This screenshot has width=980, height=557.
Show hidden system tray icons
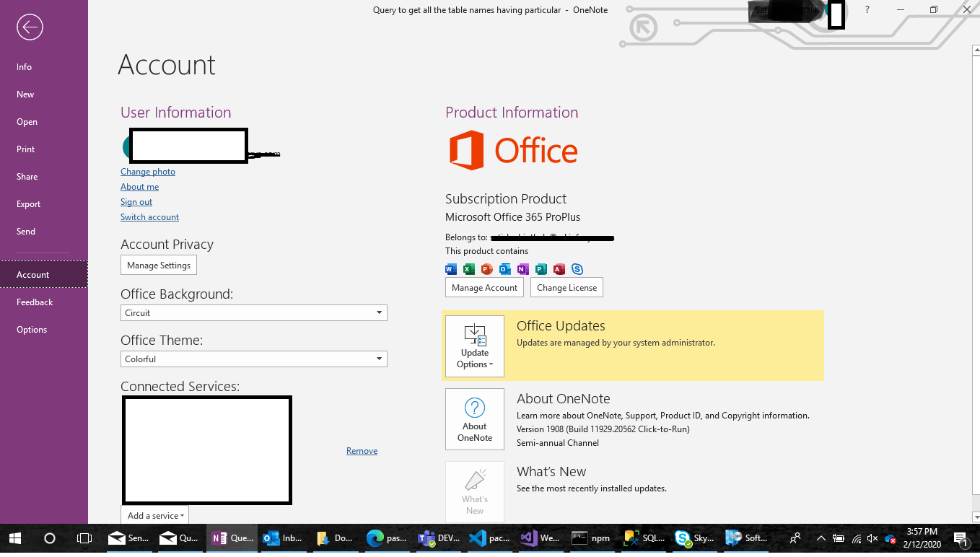tap(821, 538)
